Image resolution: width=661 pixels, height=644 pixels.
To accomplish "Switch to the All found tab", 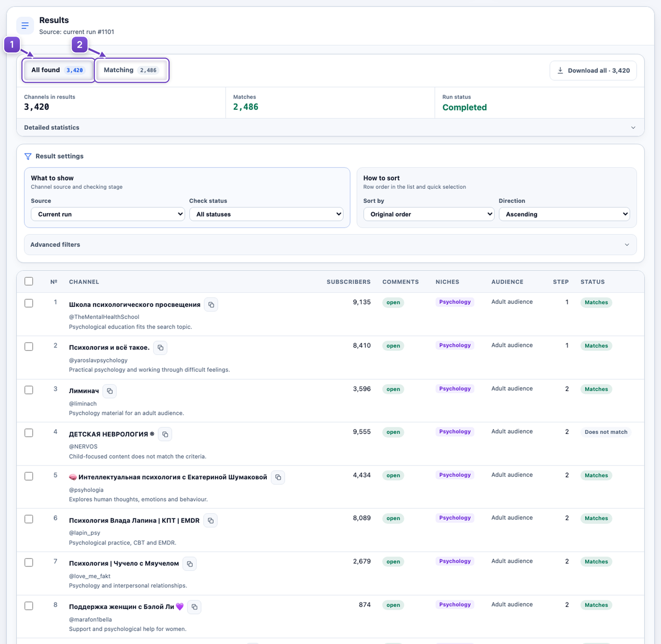I will tap(58, 70).
